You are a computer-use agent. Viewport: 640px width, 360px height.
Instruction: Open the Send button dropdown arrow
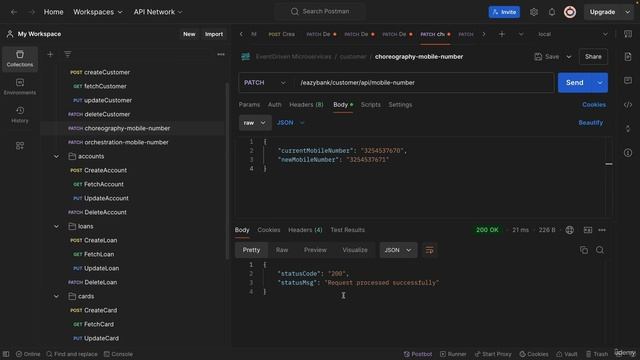[600, 82]
